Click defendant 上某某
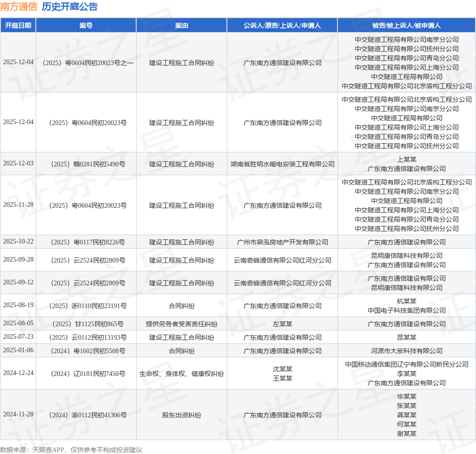The width and height of the screenshot is (476, 454). (x=406, y=159)
